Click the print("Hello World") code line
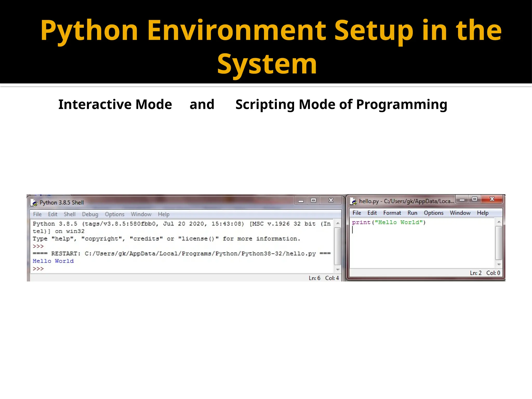The width and height of the screenshot is (532, 399). click(x=389, y=222)
